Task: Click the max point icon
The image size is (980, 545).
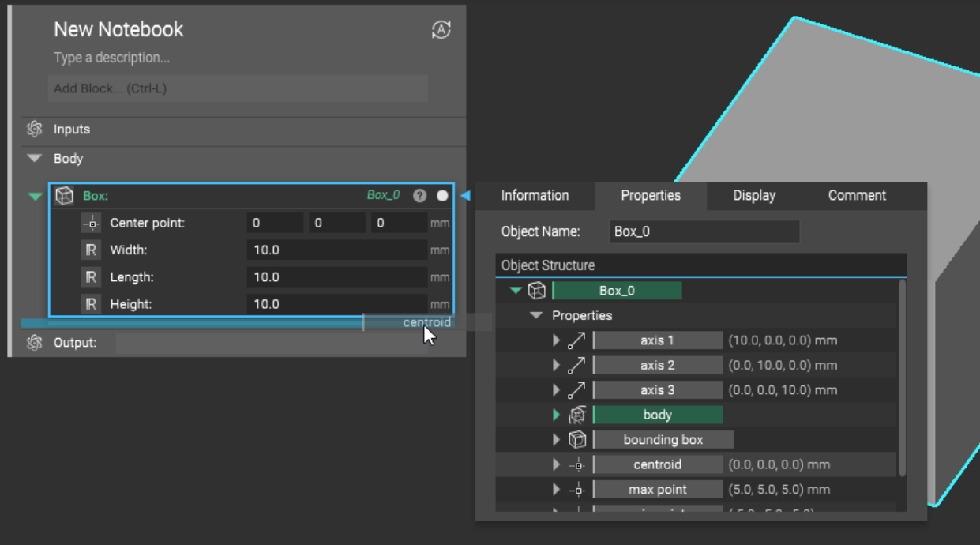Action: (x=577, y=490)
